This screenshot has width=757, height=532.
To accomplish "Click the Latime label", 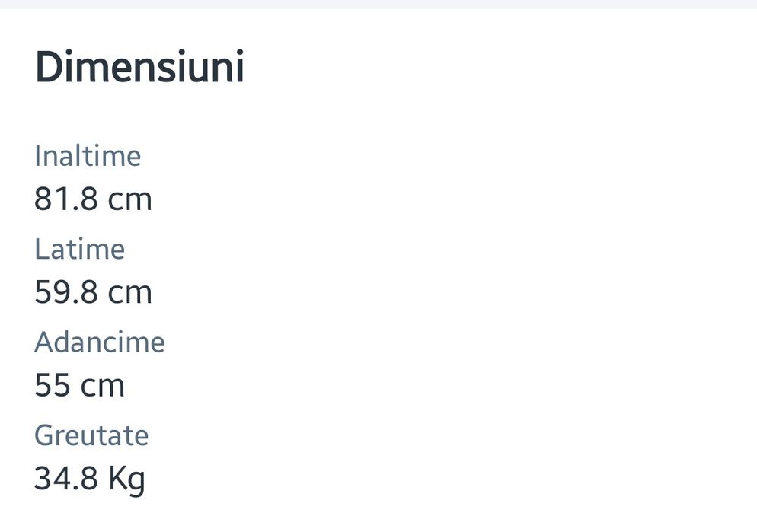I will point(79,249).
